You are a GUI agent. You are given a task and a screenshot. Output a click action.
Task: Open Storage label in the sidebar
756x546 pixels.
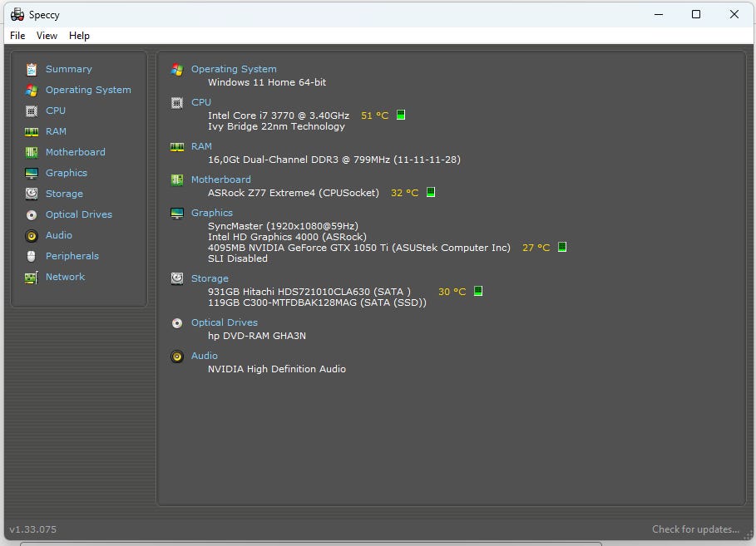point(64,194)
